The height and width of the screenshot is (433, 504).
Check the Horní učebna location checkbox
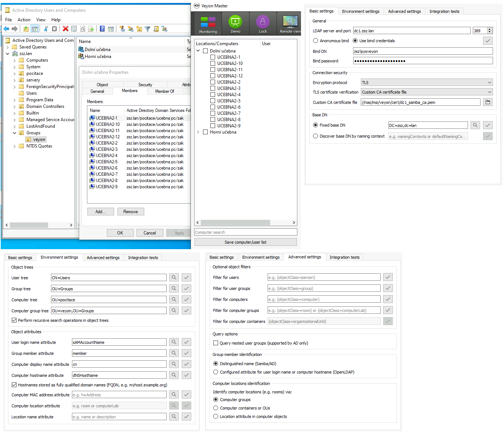[205, 132]
